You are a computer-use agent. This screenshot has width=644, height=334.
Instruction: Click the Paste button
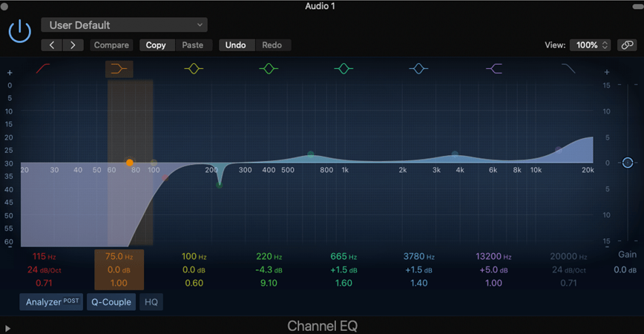[193, 45]
